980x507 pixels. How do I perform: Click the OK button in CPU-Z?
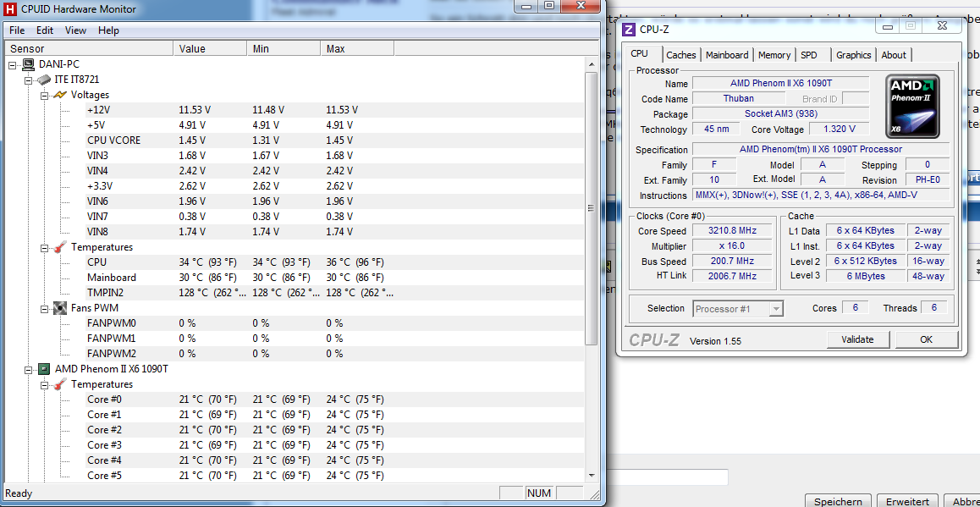pyautogui.click(x=926, y=339)
